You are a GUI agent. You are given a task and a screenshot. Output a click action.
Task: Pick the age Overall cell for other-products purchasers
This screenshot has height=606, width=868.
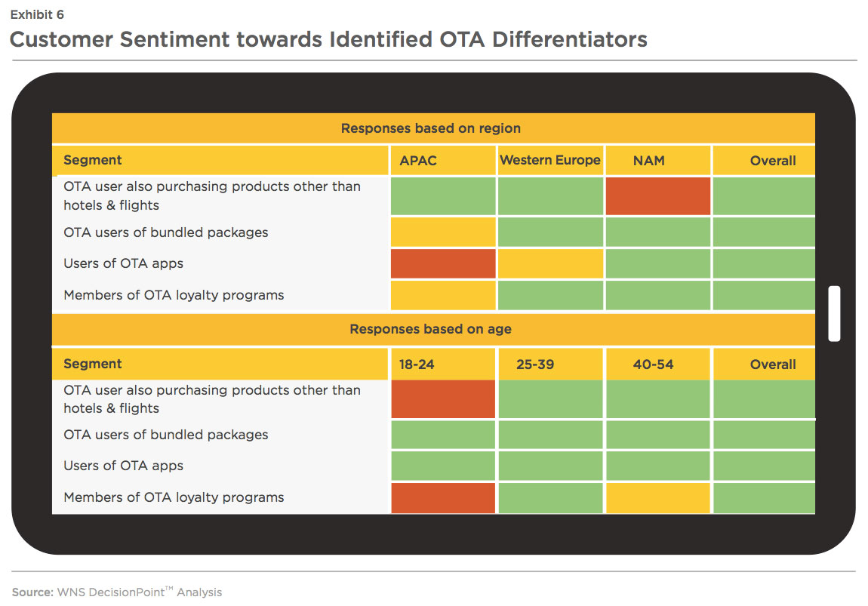(764, 399)
